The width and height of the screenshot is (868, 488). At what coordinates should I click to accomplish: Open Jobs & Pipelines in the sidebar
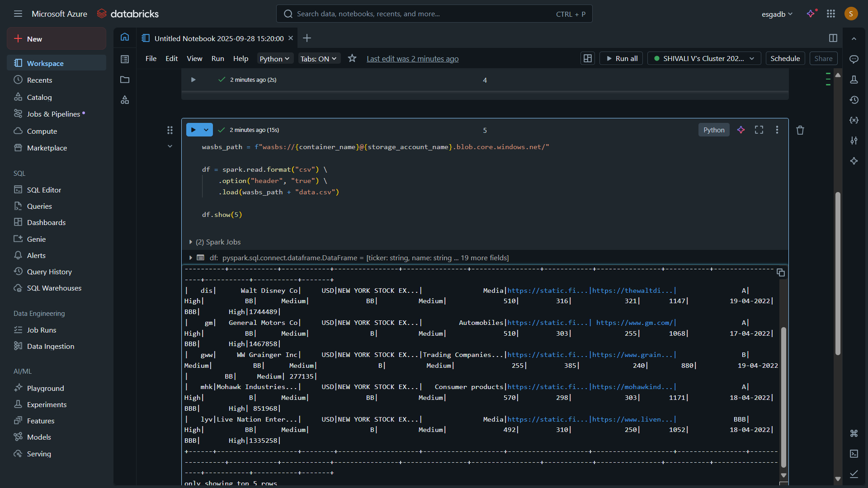tap(57, 114)
